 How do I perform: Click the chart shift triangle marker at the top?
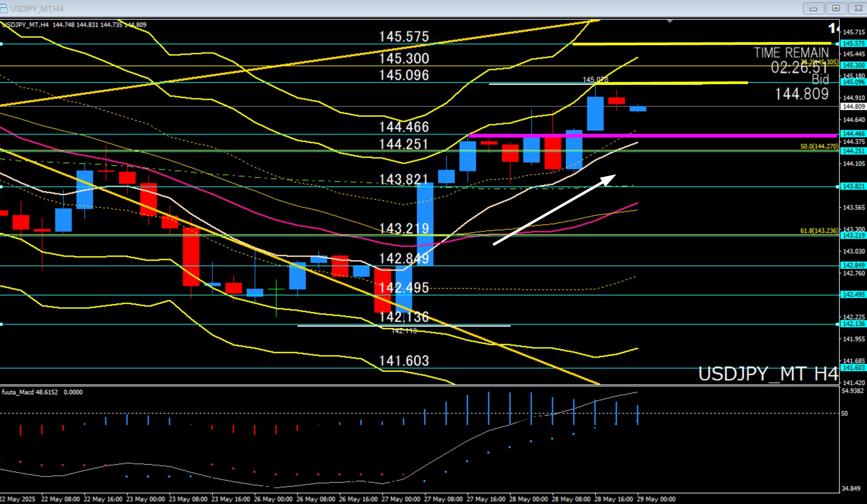tap(670, 21)
